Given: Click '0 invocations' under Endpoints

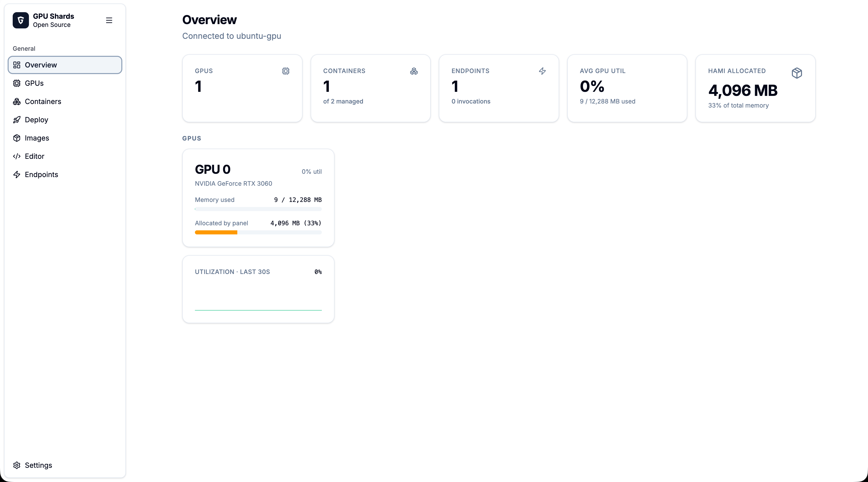Looking at the screenshot, I should tap(471, 101).
